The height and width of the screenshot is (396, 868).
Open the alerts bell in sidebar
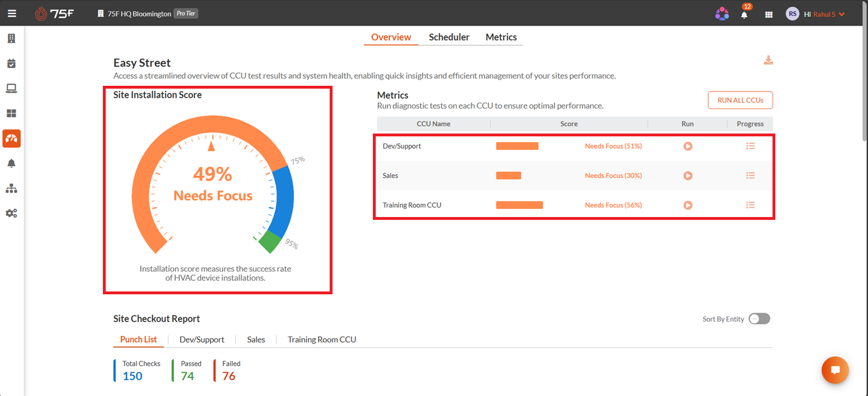click(x=11, y=164)
